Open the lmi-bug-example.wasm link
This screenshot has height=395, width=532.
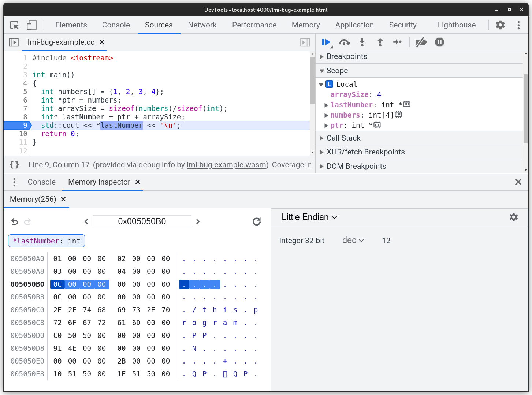tap(227, 165)
